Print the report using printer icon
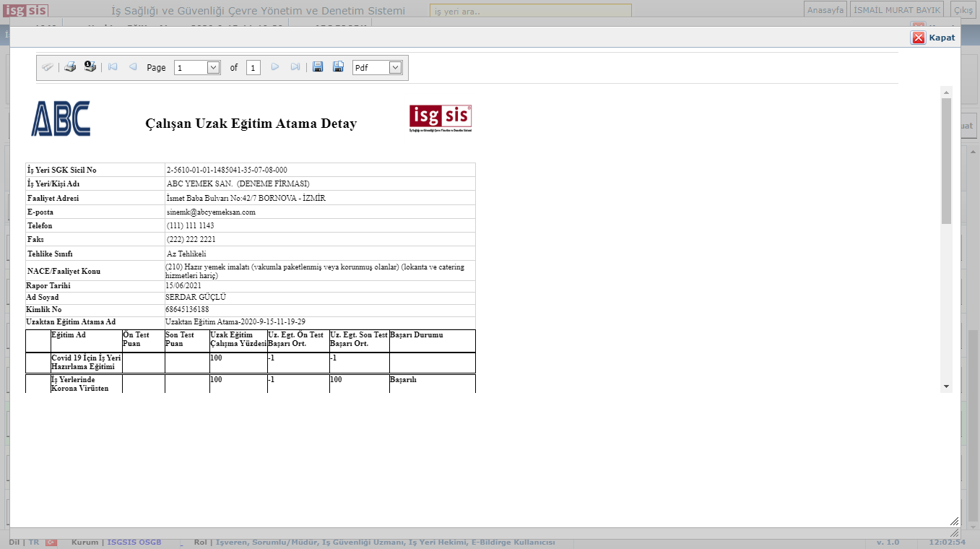Image resolution: width=980 pixels, height=549 pixels. tap(70, 67)
